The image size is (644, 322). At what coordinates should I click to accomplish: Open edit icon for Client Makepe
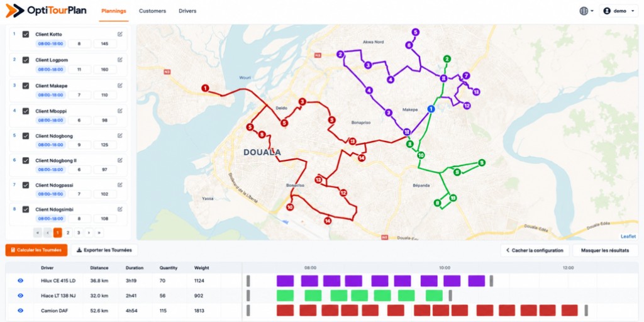120,86
